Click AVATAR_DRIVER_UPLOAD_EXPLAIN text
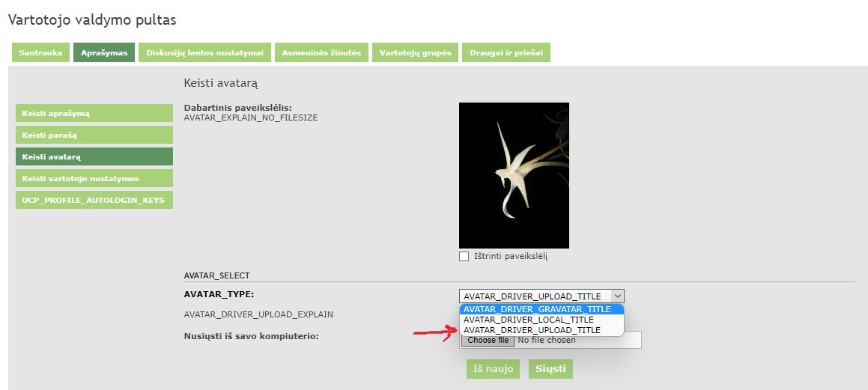The height and width of the screenshot is (390, 868). point(258,314)
